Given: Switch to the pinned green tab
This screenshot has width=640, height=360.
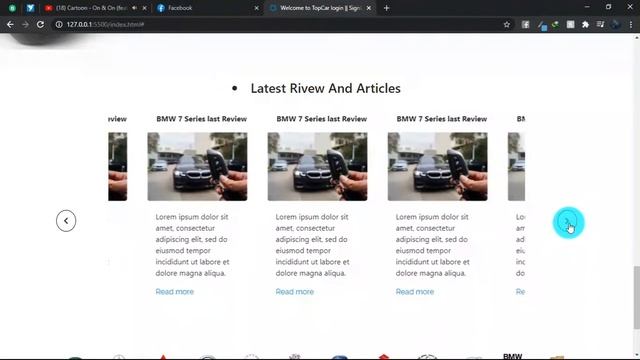Looking at the screenshot, I should point(12,8).
